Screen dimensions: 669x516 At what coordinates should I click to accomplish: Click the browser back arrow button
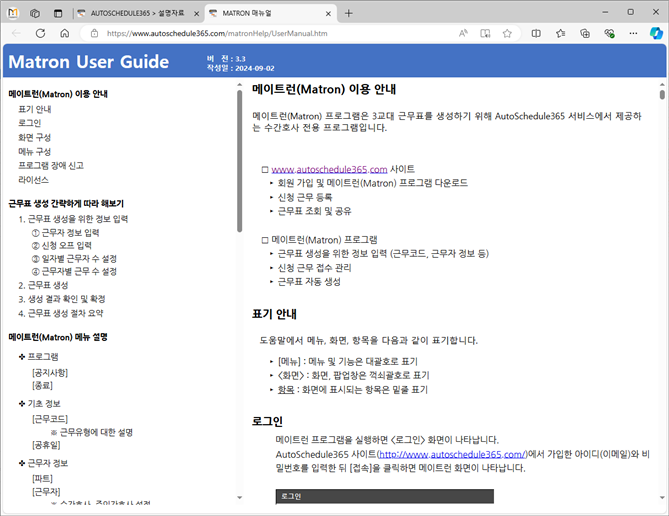pyautogui.click(x=16, y=33)
